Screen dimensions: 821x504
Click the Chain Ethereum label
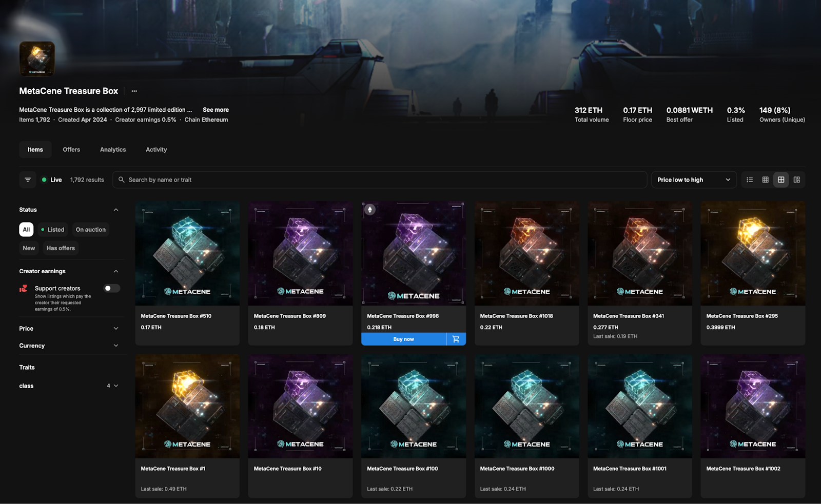click(206, 120)
